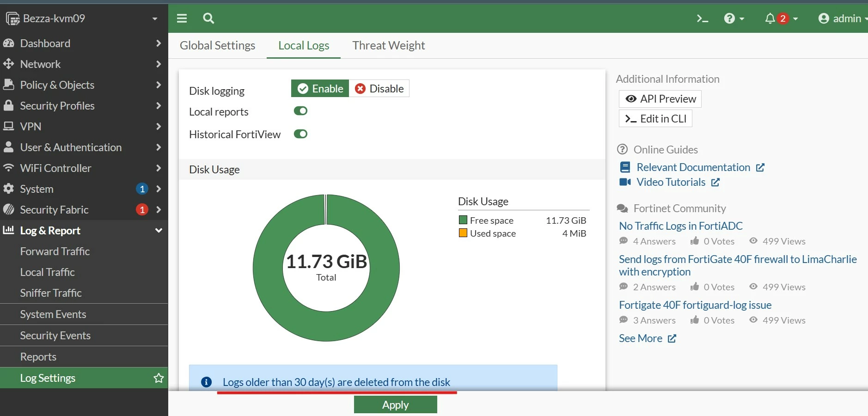Screen dimensions: 868x416
Task: Open Video Tutorials link
Action: [x=670, y=182]
